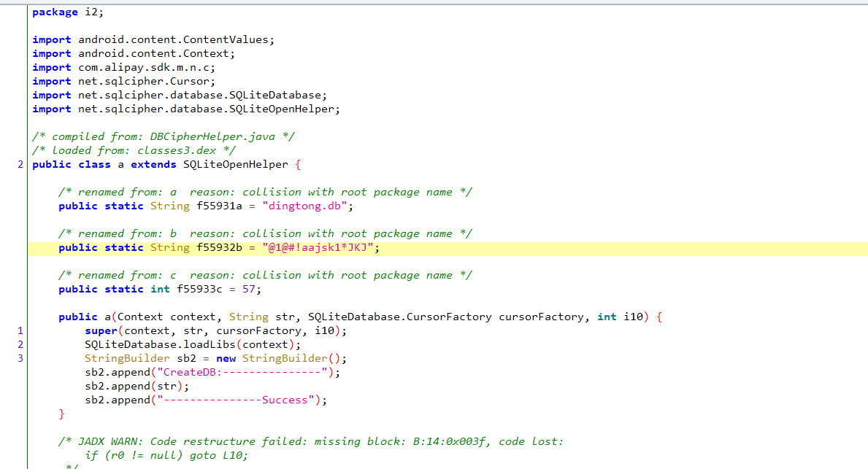The image size is (868, 469).
Task: Click the "@1@#!aajsk1*JKJ" string literal
Action: [x=318, y=248]
